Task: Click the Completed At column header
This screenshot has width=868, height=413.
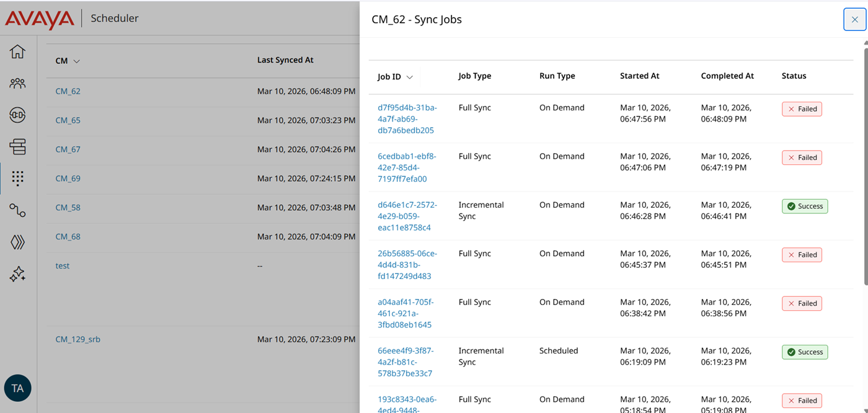Action: [727, 76]
